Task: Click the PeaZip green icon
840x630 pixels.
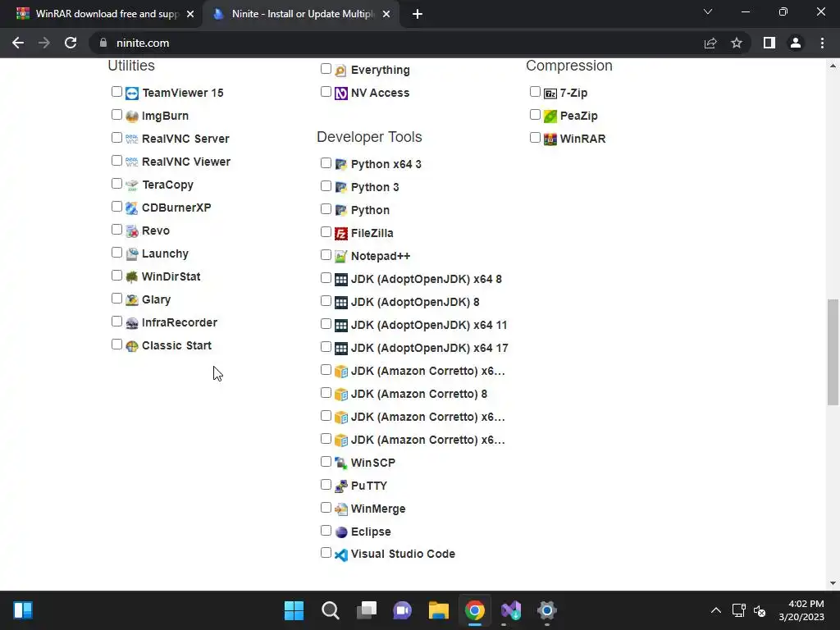Action: point(550,116)
